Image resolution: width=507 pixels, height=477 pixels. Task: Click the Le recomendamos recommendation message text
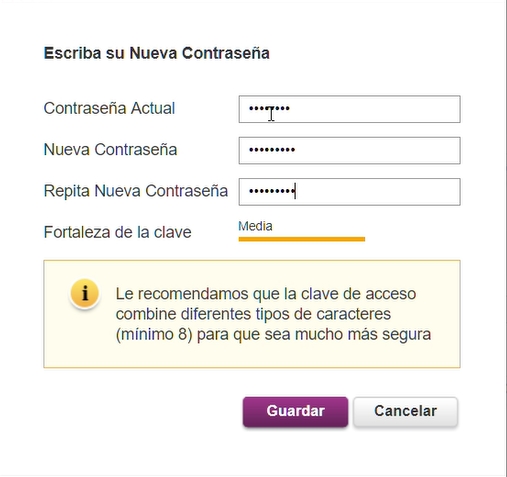tap(273, 314)
